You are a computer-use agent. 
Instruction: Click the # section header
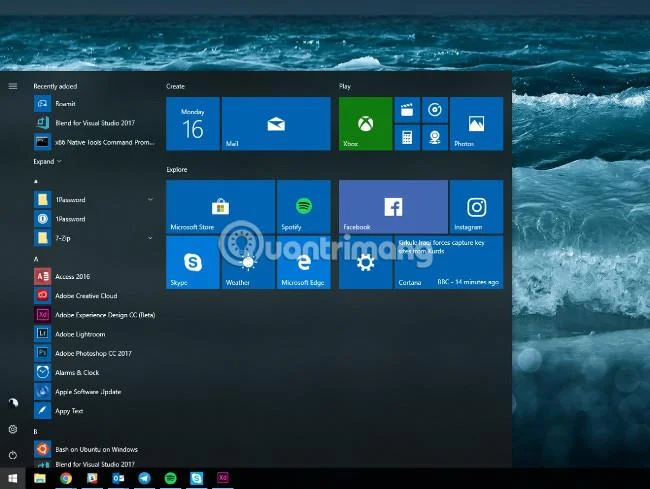pos(36,182)
